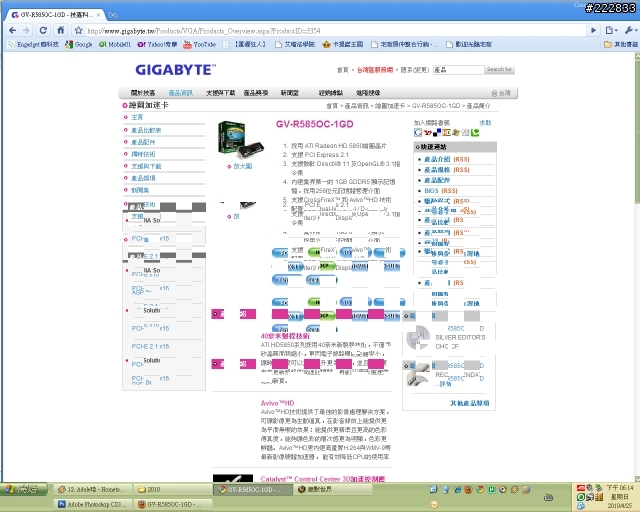Click the Catalyst Control Center heading

click(x=322, y=479)
